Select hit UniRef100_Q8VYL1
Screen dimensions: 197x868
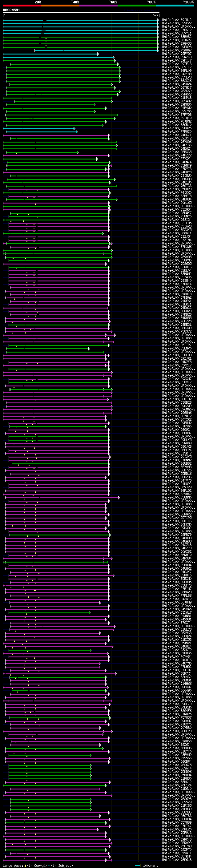(x=177, y=33)
